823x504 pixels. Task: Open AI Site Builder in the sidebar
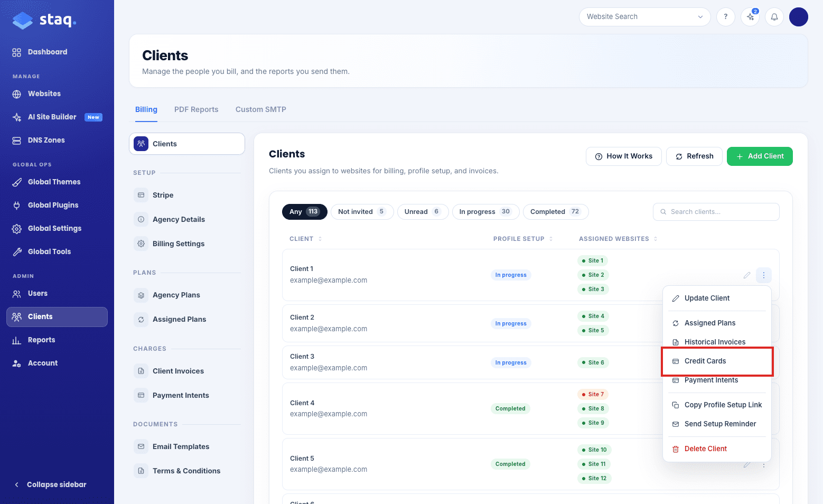[57, 117]
